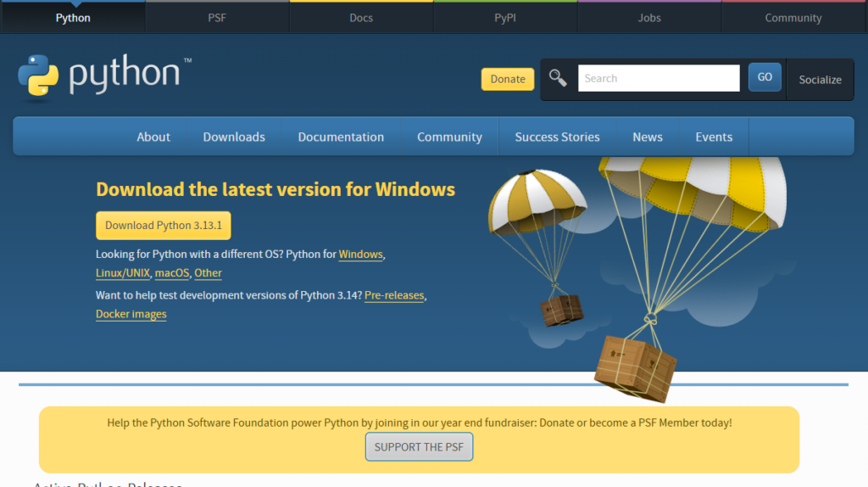868x487 pixels.
Task: Focus the Search input field
Action: point(659,78)
